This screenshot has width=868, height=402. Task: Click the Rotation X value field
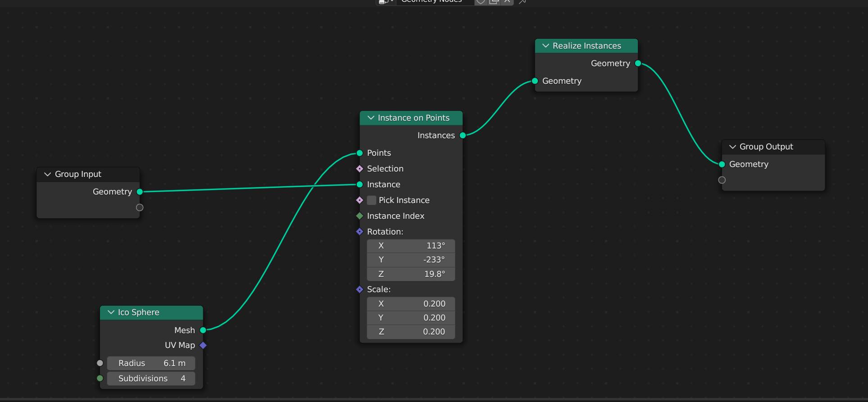411,246
